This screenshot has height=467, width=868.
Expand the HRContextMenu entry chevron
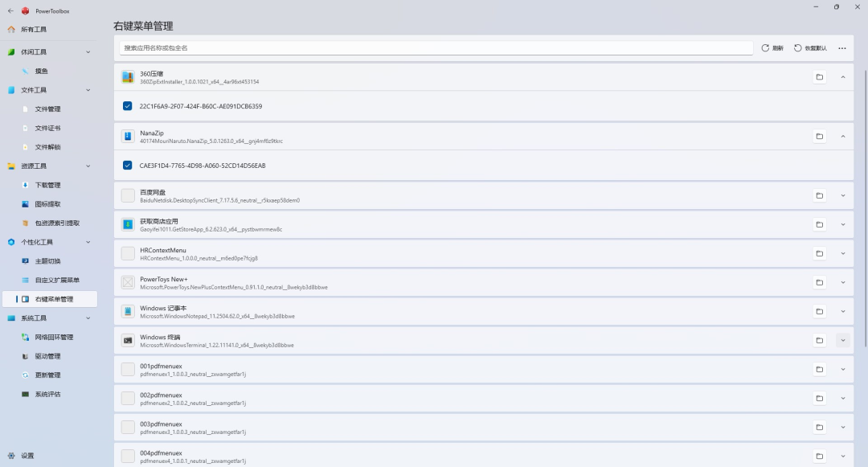tap(842, 253)
